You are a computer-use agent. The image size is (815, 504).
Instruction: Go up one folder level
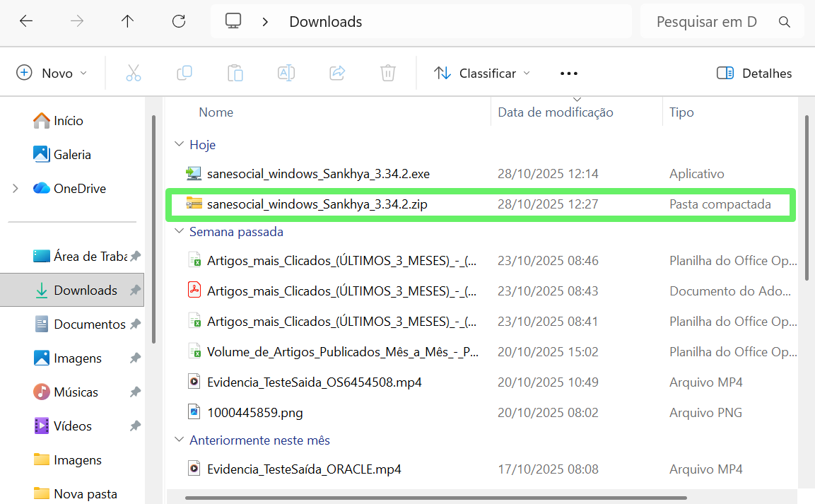point(127,21)
